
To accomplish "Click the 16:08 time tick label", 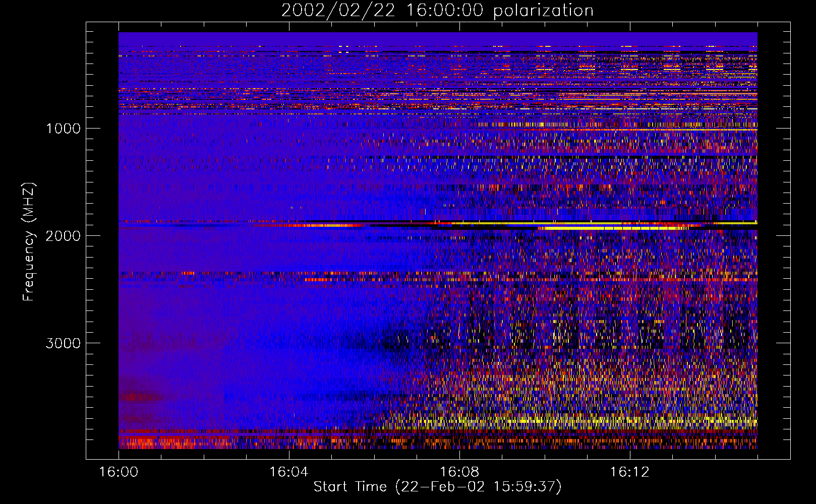I will pyautogui.click(x=459, y=472).
